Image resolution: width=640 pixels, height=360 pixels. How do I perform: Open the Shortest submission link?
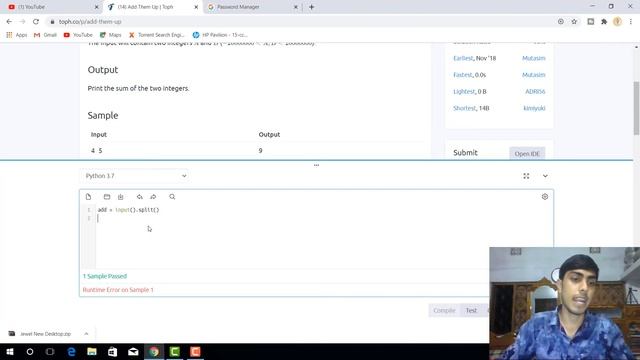click(464, 108)
